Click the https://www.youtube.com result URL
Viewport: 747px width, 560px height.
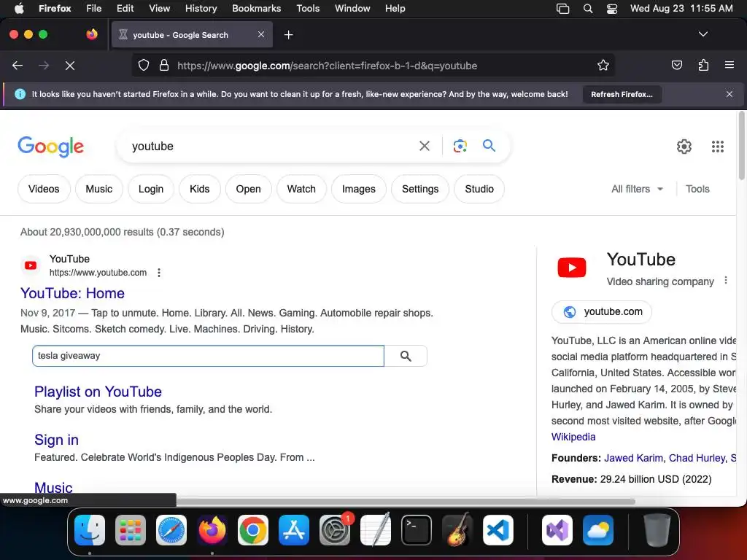[98, 273]
